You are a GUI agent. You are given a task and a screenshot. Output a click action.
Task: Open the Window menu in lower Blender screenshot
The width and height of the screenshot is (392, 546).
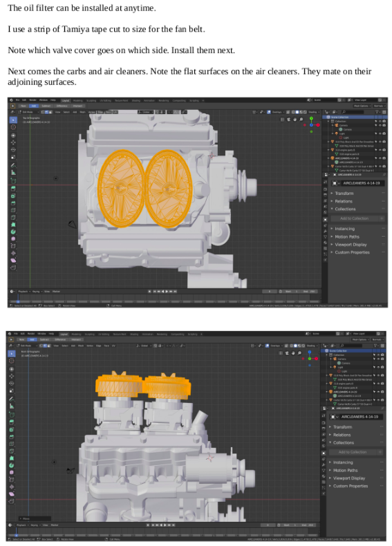tap(41, 334)
